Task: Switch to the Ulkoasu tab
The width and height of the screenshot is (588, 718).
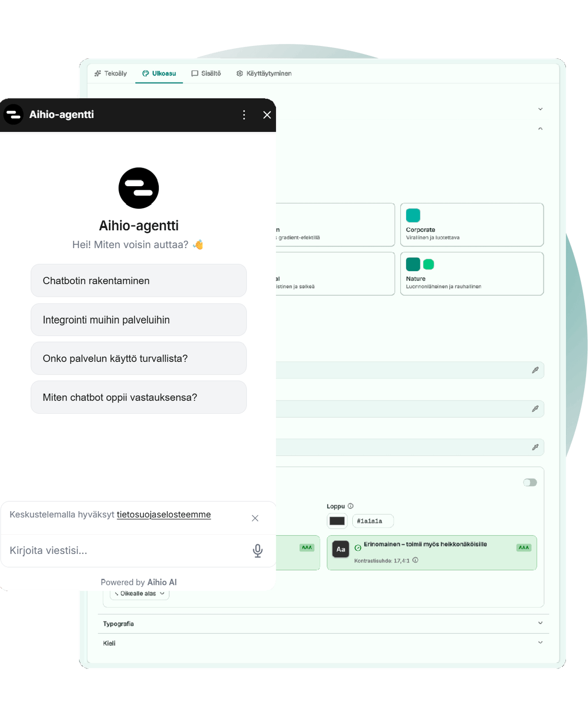Action: pos(159,74)
